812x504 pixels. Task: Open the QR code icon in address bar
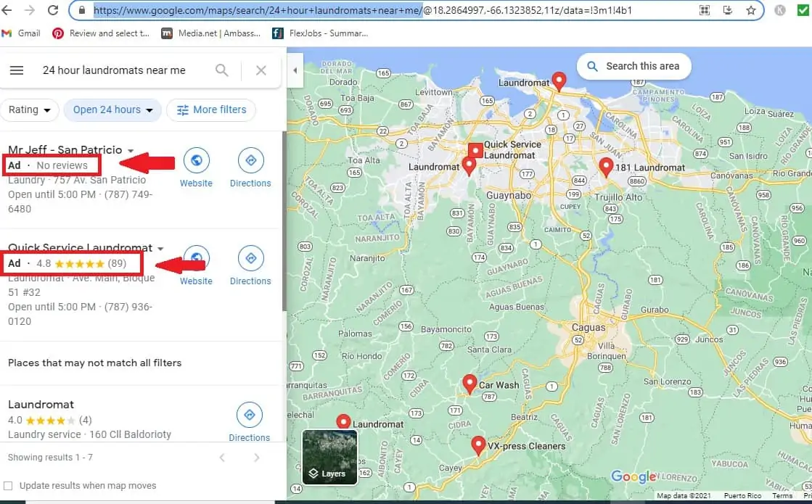tap(705, 10)
